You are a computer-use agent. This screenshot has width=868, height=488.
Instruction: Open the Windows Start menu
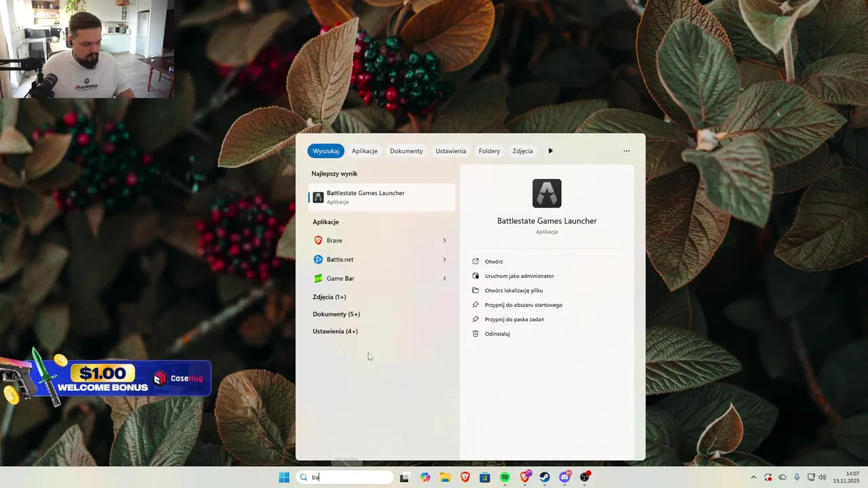tap(284, 477)
